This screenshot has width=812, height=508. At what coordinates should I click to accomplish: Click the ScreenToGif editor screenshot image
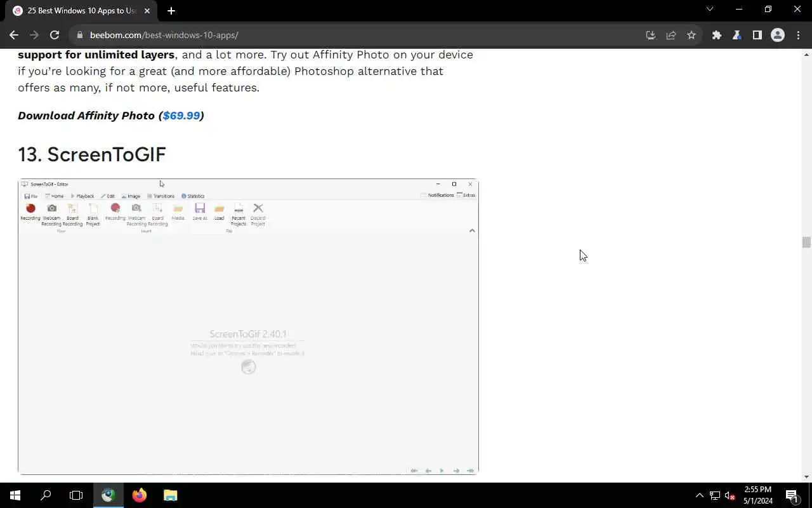pyautogui.click(x=248, y=326)
